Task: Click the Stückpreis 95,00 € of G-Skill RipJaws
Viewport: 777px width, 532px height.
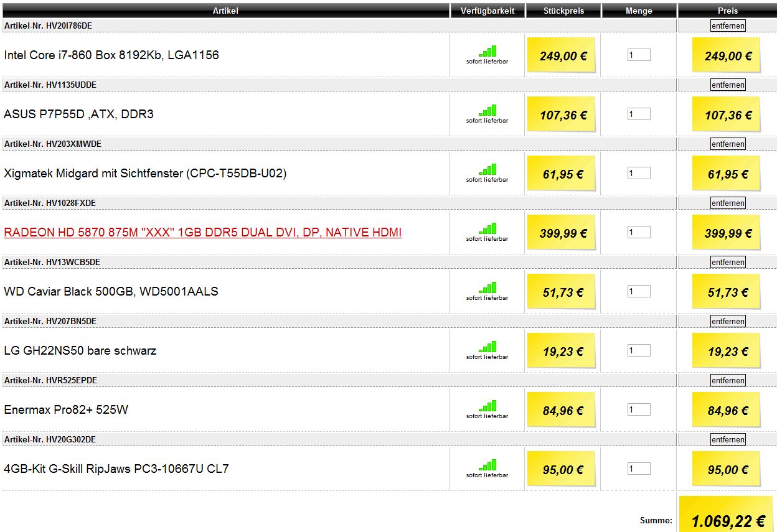Action: [563, 470]
